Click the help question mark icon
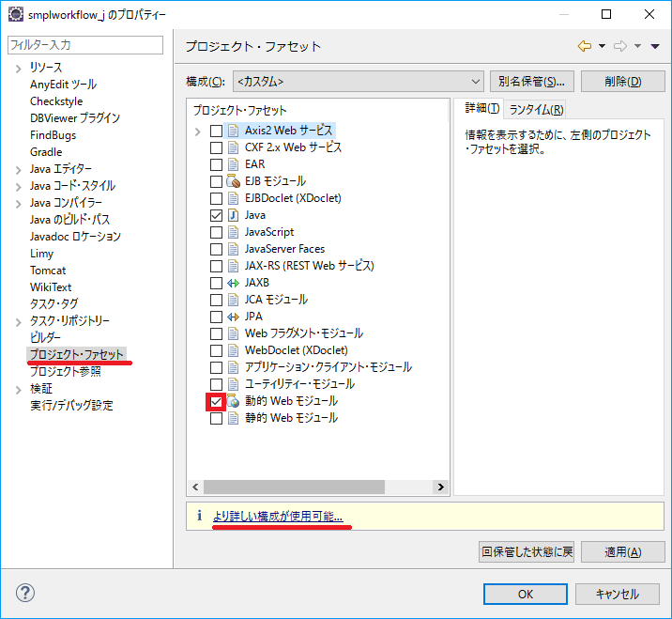Viewport: 672px width, 619px height. 25,593
